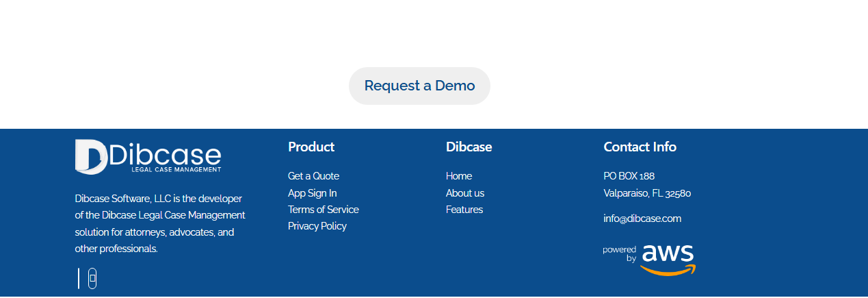868x298 pixels.
Task: Click the rounded social icon below the description
Action: coord(92,278)
